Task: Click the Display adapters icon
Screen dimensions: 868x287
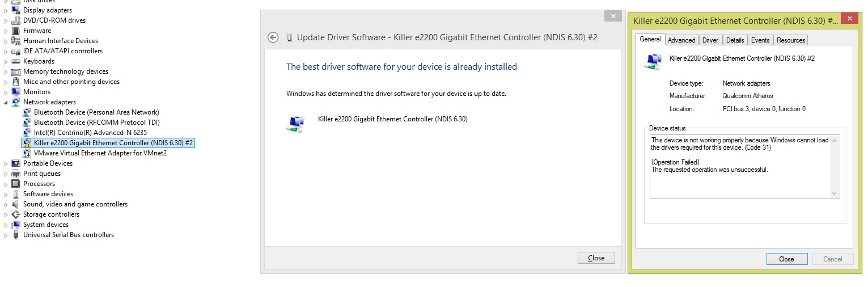Action: 16,10
